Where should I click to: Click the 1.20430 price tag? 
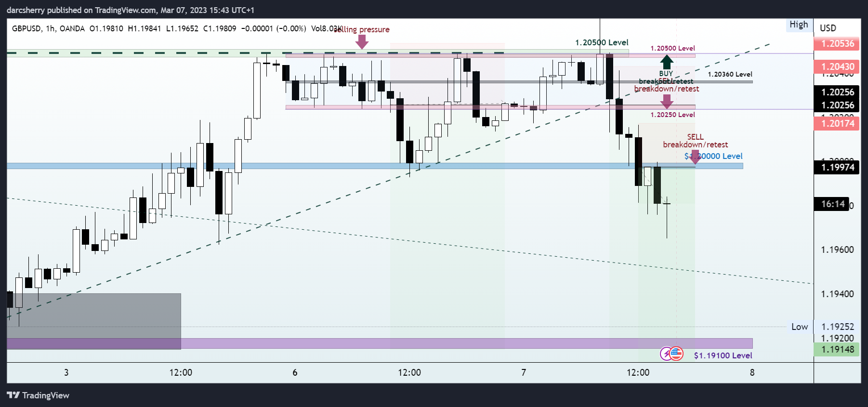pos(838,66)
